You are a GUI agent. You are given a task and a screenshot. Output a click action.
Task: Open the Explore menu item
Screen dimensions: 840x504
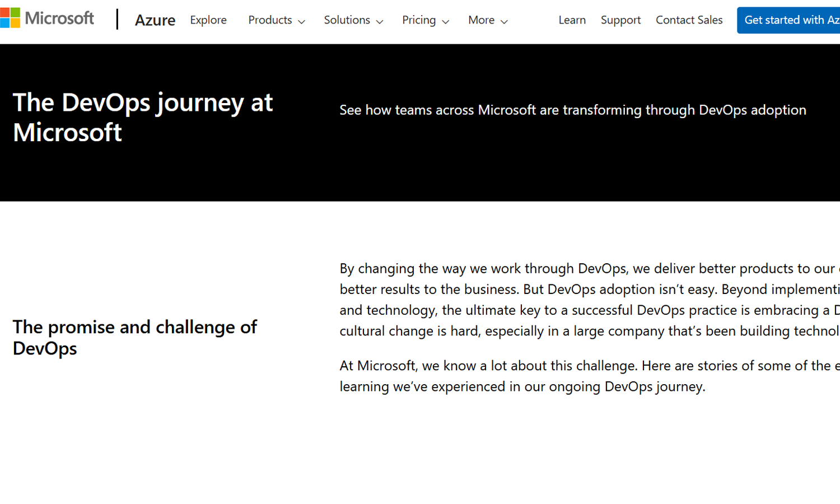point(208,20)
